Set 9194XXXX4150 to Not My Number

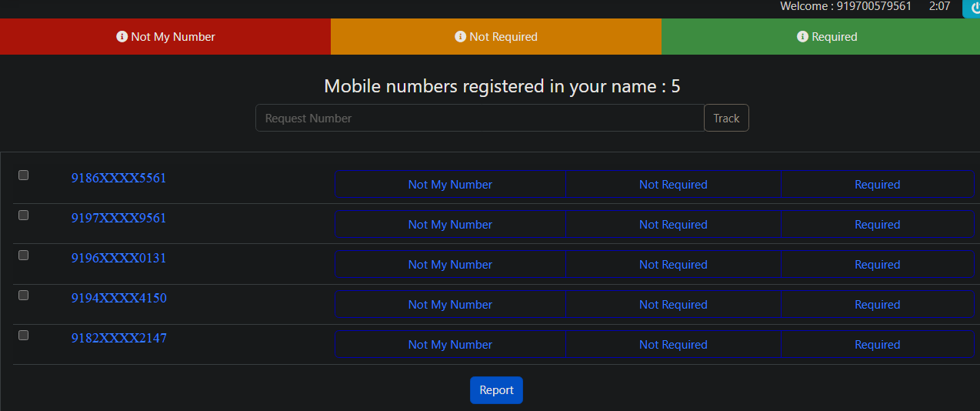[x=450, y=305]
